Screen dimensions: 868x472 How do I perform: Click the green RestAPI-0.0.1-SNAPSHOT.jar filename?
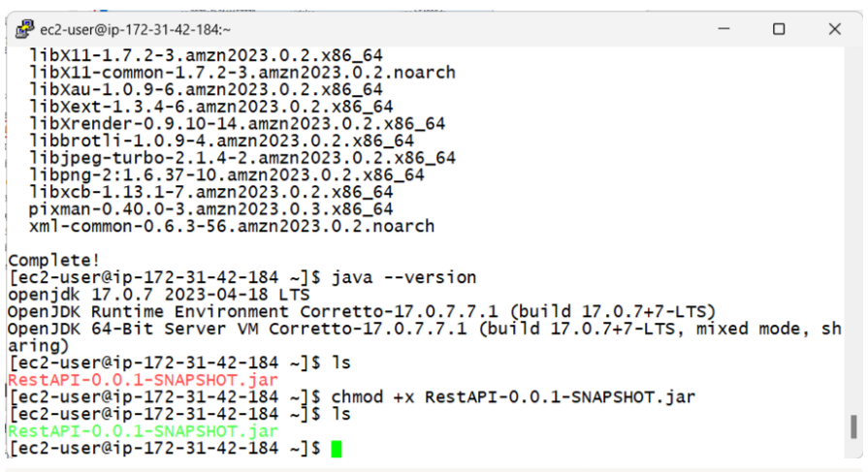click(x=143, y=431)
